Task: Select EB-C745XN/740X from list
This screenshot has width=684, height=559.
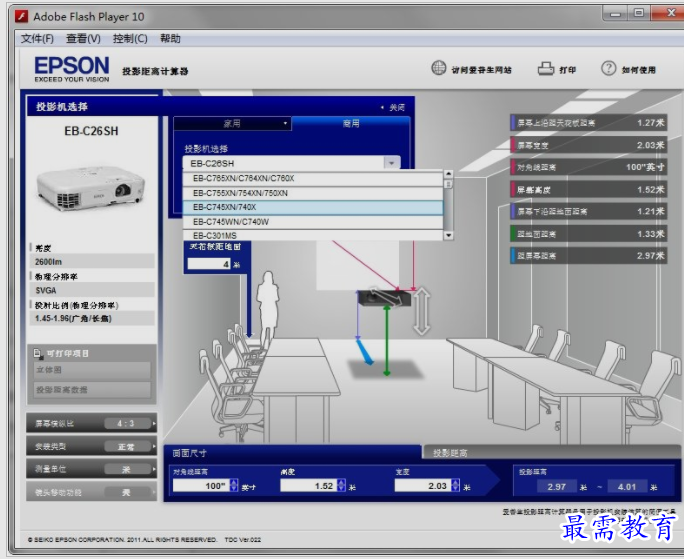Action: tap(313, 207)
